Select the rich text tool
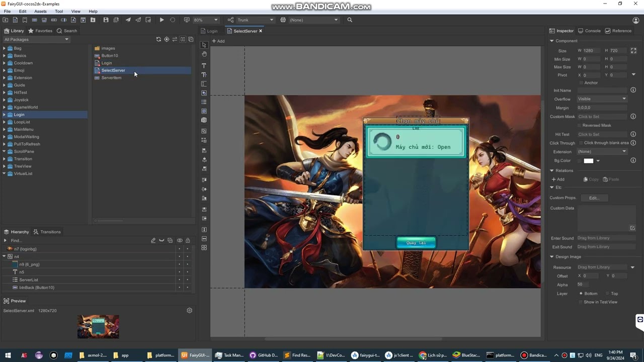The width and height of the screenshot is (644, 362). (204, 75)
